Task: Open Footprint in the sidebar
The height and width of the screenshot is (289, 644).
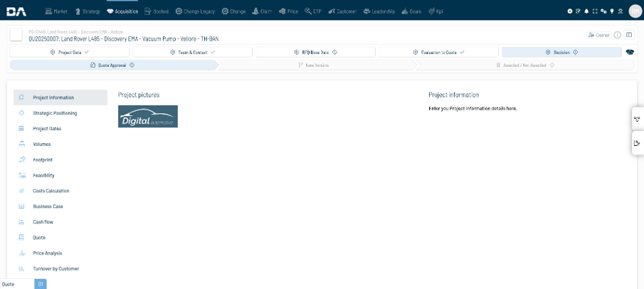Action: (60, 160)
